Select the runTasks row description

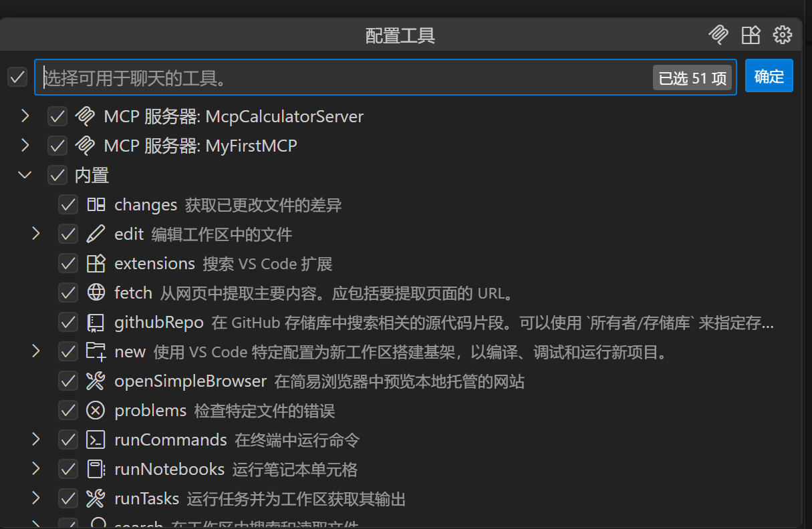297,498
